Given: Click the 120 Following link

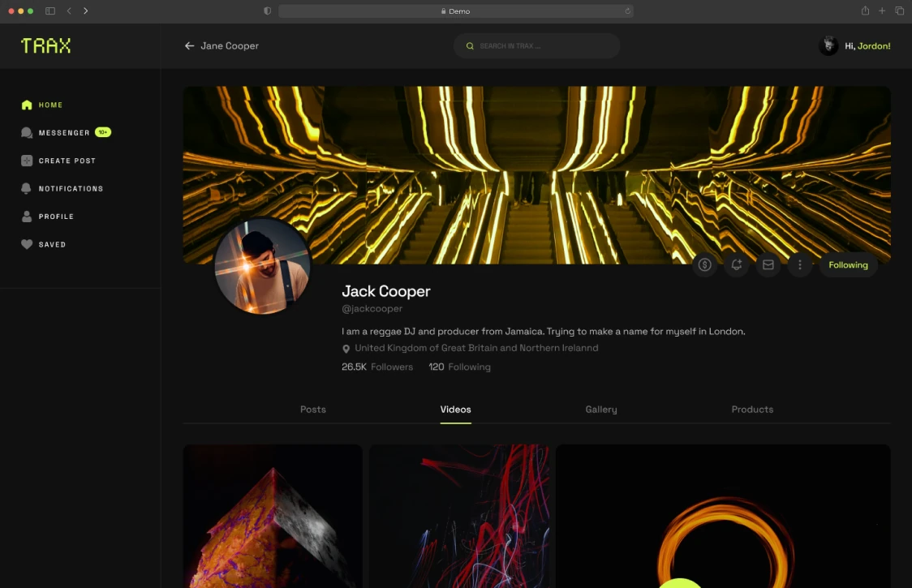Looking at the screenshot, I should [459, 367].
